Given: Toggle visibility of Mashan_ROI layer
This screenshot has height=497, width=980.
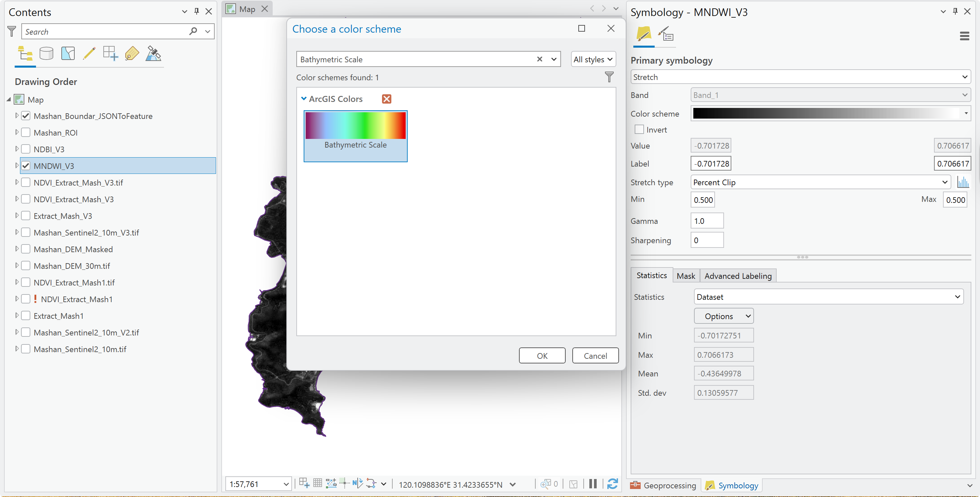Looking at the screenshot, I should click(x=26, y=132).
